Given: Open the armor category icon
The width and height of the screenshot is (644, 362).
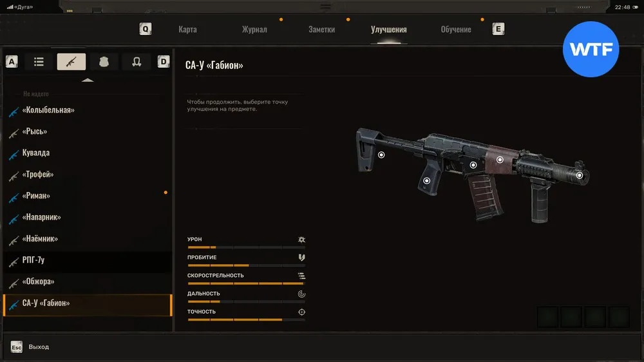Looking at the screenshot, I should tap(104, 62).
